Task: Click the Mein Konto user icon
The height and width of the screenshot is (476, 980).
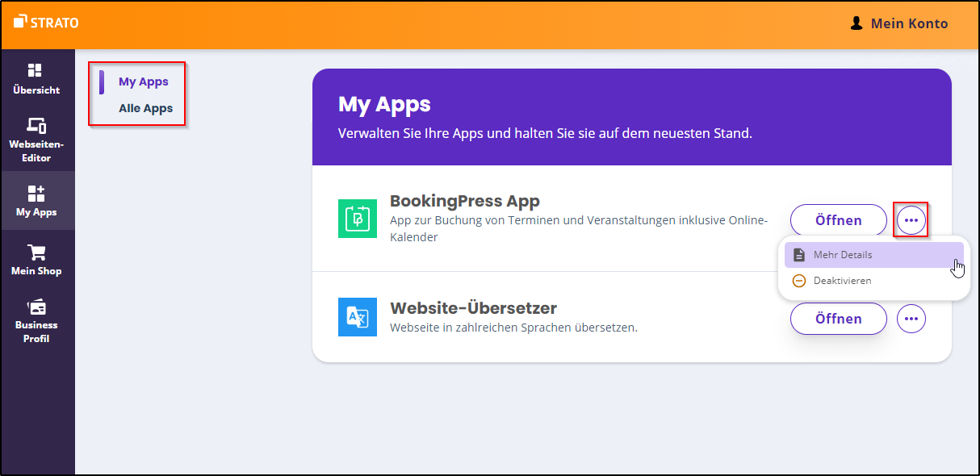Action: [x=856, y=23]
